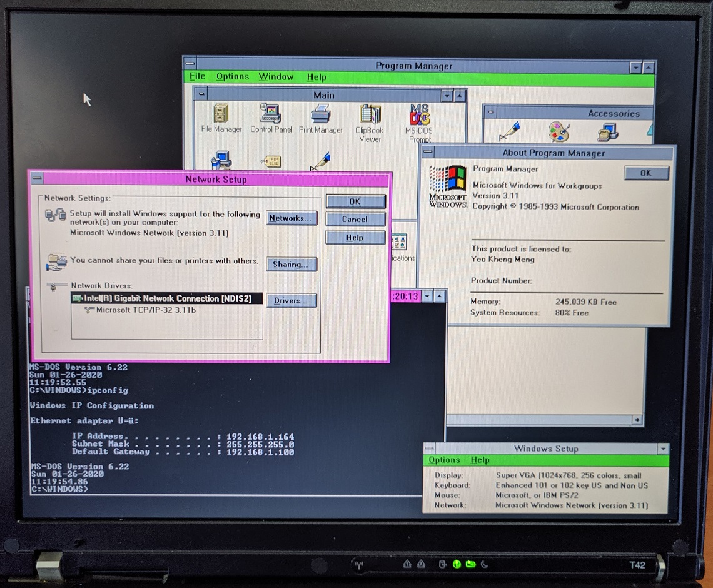Select the PIF Editor icon in Main
The image size is (713, 588).
point(271,161)
